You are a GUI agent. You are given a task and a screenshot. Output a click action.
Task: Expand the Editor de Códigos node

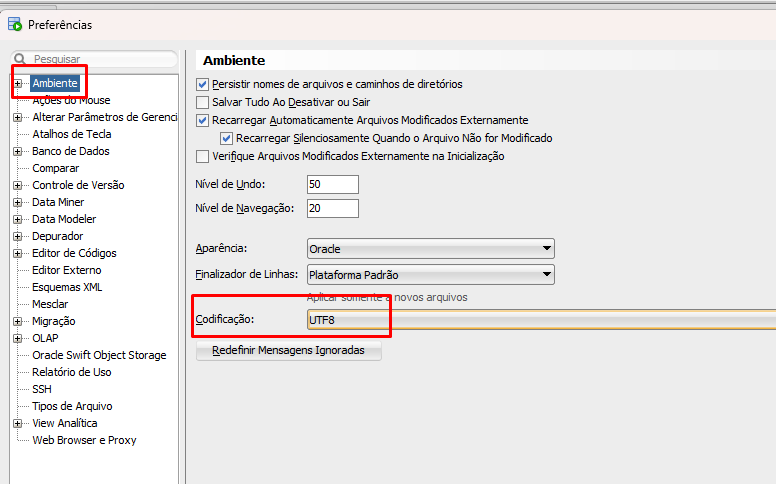tap(18, 254)
